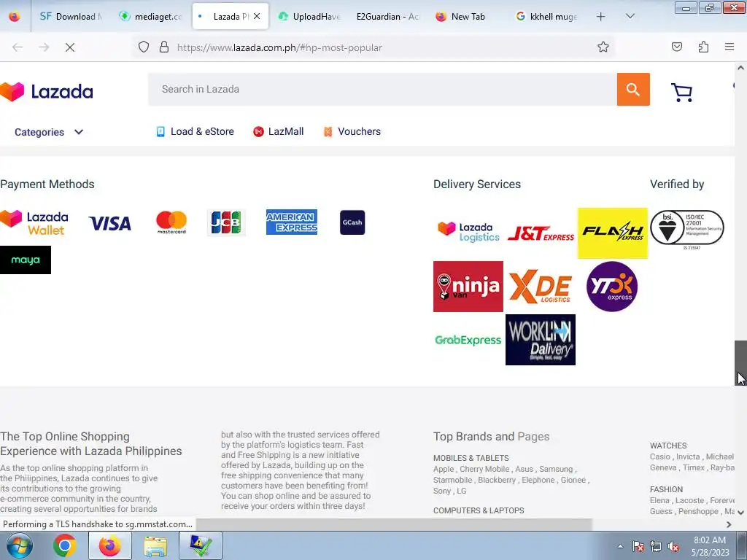747x560 pixels.
Task: Click the XDE Logistics logo
Action: pyautogui.click(x=540, y=286)
